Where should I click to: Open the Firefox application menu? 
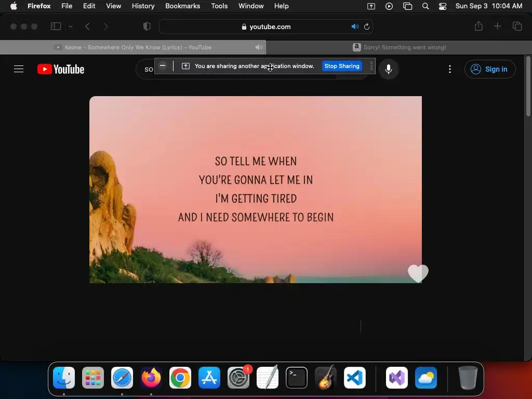(39, 6)
